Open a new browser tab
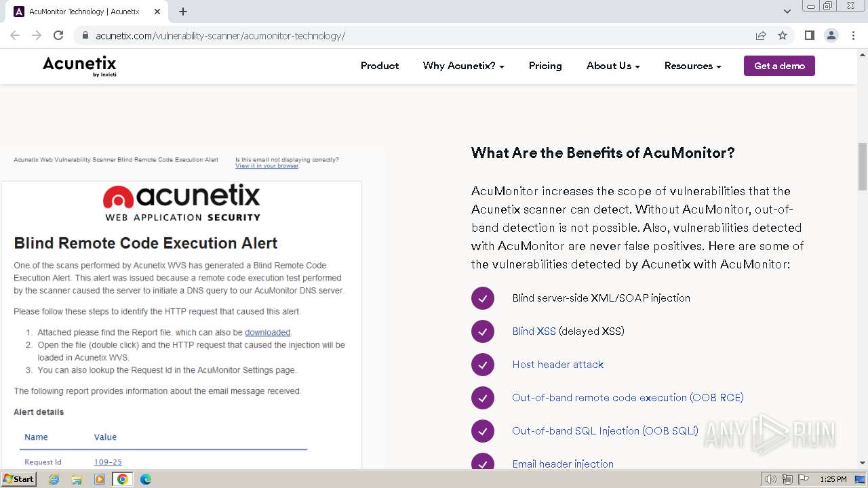The width and height of the screenshot is (868, 488). click(x=183, y=12)
